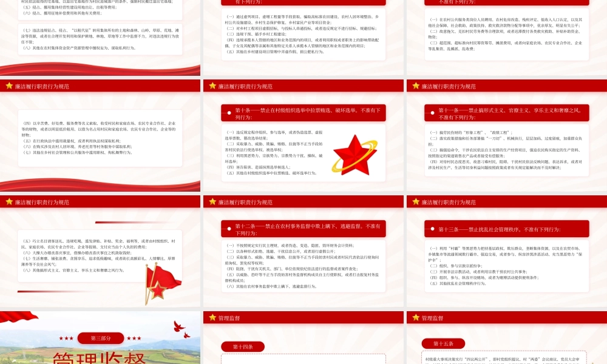
Task: Click 廉洁履行职责行为规范 header above 第十二条
Action: pos(245,202)
